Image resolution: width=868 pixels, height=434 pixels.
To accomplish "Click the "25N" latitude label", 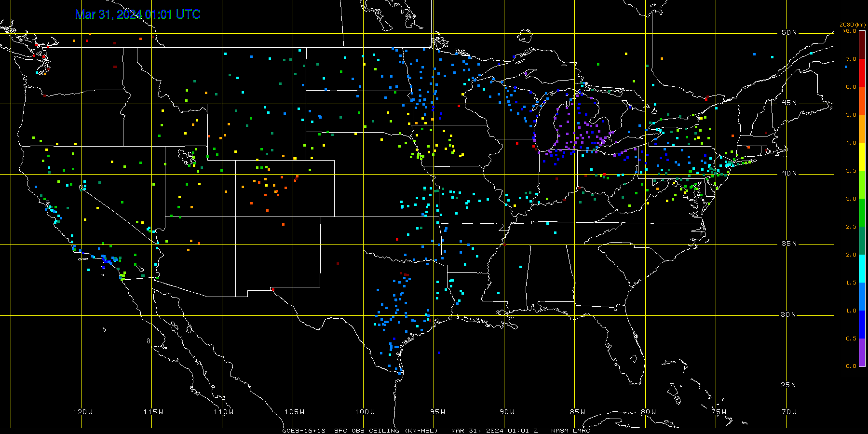I will 789,385.
